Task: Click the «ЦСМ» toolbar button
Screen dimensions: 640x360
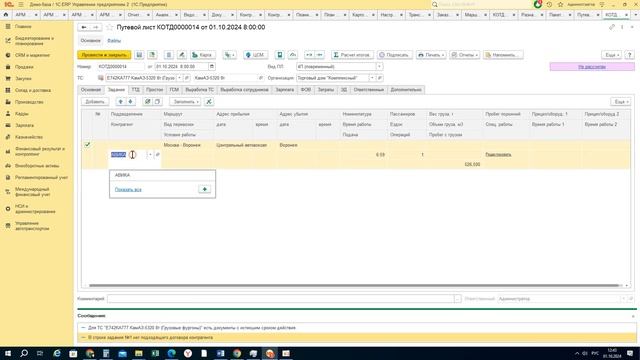Action: click(255, 55)
